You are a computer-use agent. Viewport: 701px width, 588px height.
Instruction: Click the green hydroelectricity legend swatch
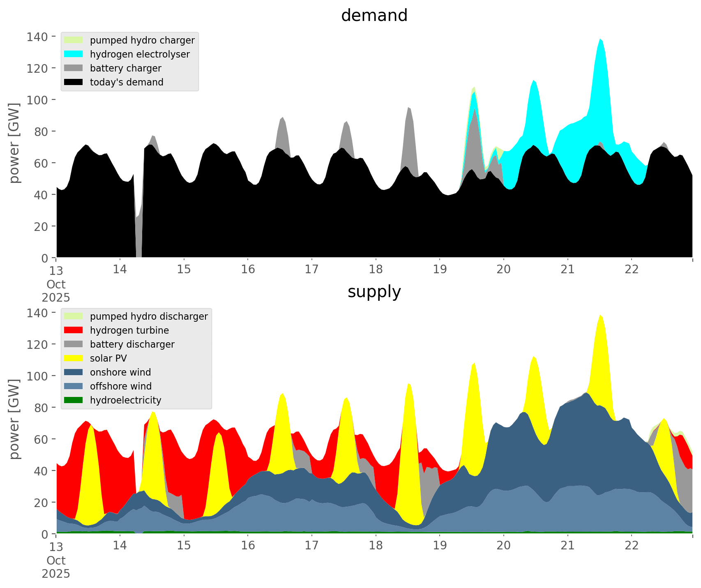click(74, 400)
